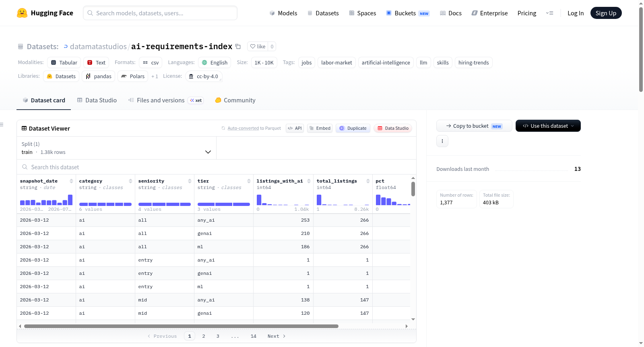The image size is (644, 347).
Task: Open the Use this dataset dropdown
Action: (548, 126)
